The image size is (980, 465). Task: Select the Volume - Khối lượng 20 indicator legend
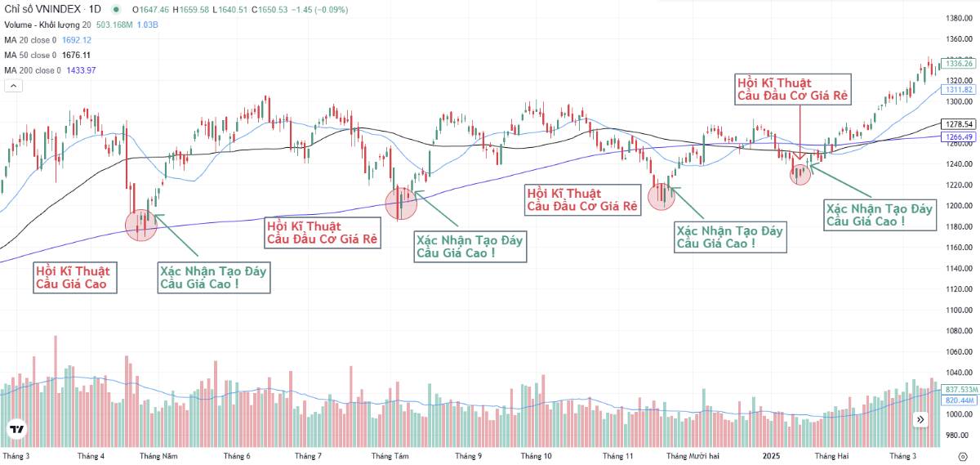coord(47,25)
